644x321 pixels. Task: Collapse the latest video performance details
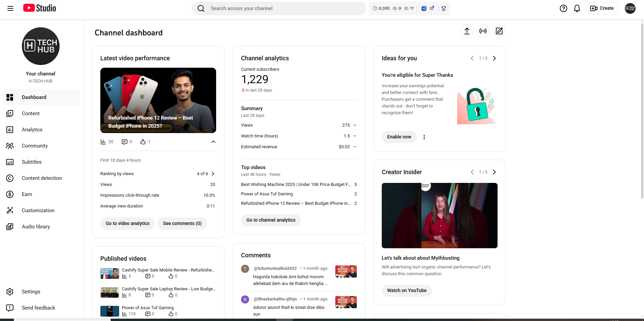coord(213,142)
